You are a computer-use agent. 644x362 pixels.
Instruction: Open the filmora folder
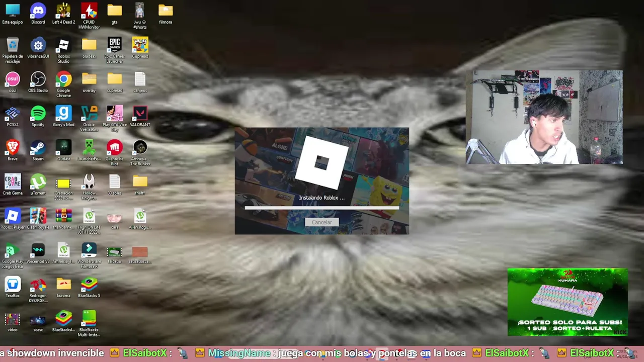(166, 14)
